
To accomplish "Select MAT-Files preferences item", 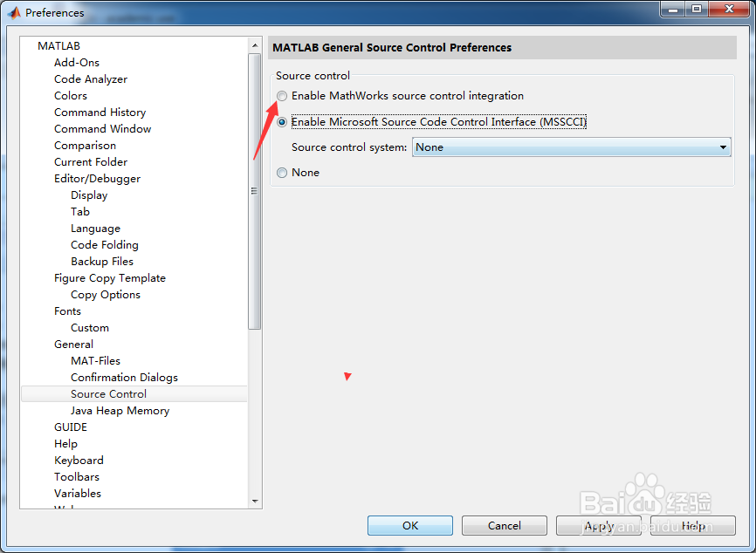I will coord(95,361).
